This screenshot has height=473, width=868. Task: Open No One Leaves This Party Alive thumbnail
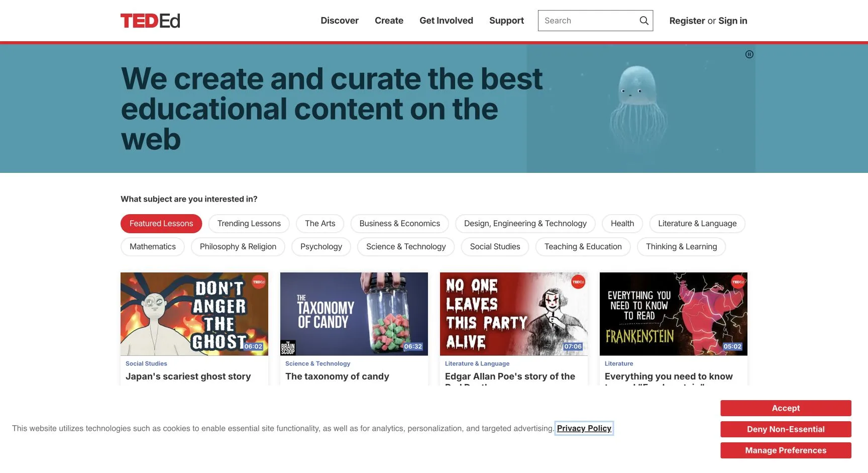514,314
